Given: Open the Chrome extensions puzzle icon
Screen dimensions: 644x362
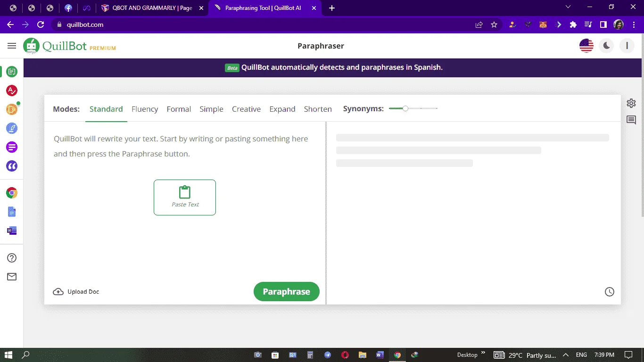Looking at the screenshot, I should tap(573, 25).
